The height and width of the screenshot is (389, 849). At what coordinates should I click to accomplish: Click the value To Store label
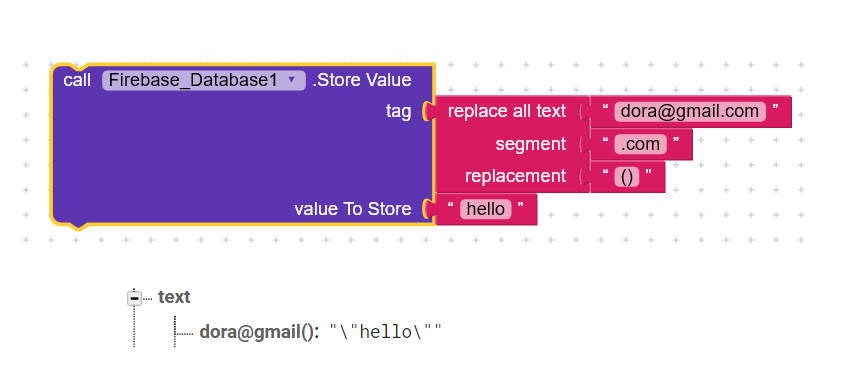pyautogui.click(x=352, y=209)
